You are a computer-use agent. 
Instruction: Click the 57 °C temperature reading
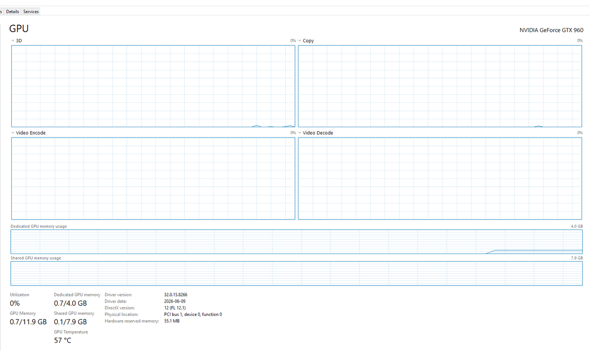point(62,340)
